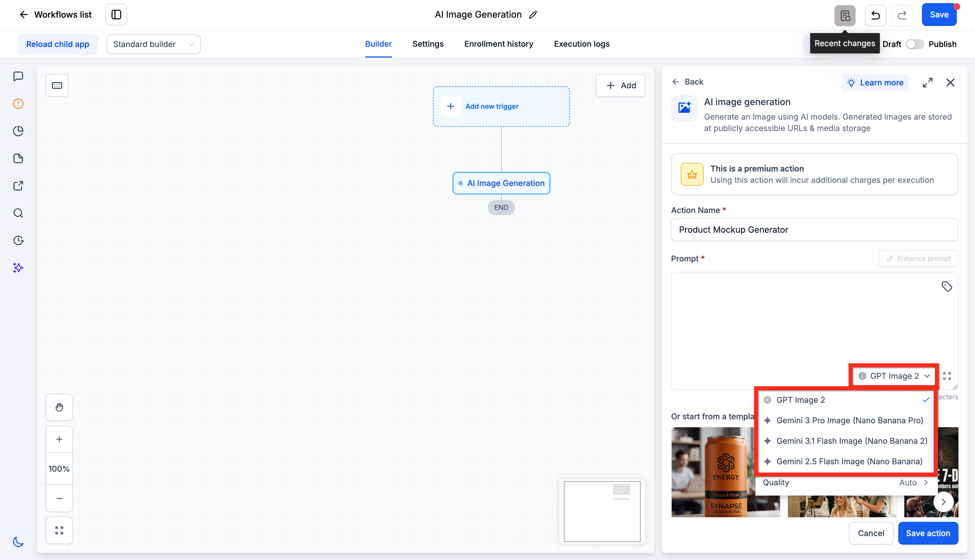The width and height of the screenshot is (975, 560).
Task: Toggle the Draft/Publish switch
Action: (x=915, y=44)
